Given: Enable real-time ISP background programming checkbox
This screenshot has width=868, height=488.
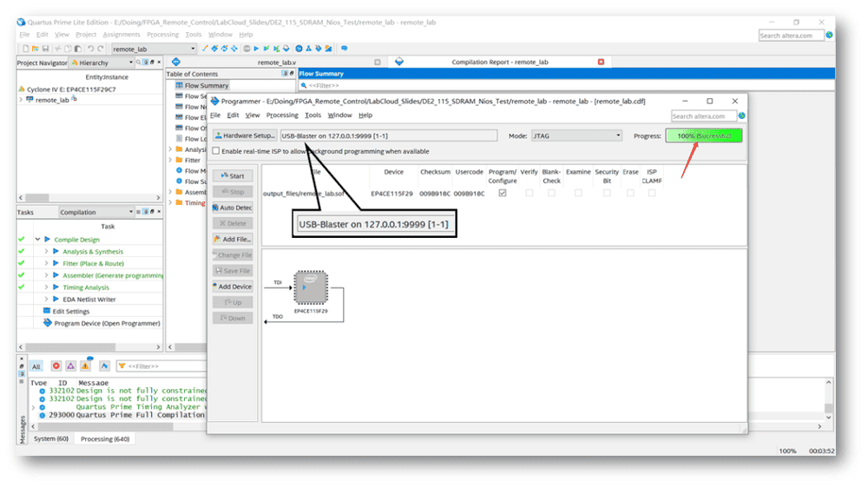Looking at the screenshot, I should click(216, 151).
